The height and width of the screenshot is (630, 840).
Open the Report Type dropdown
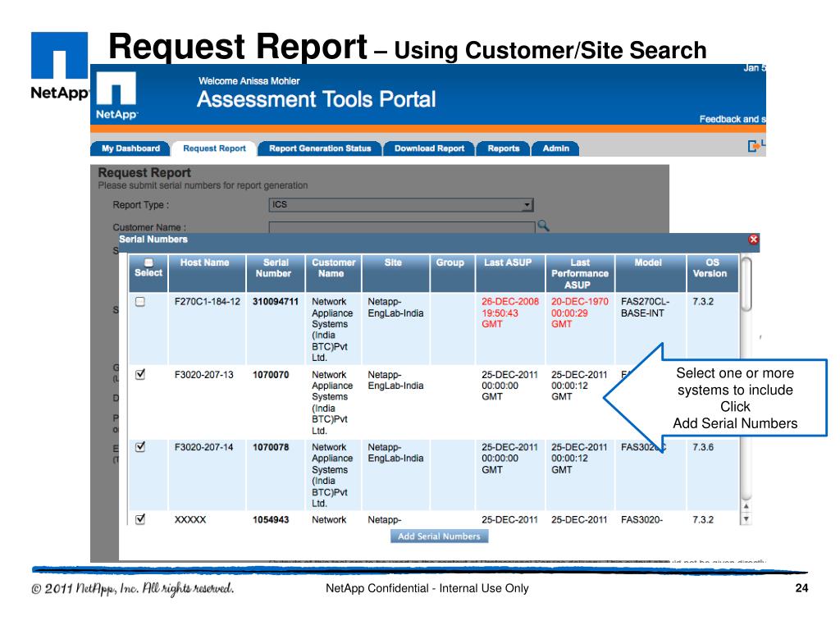(x=400, y=204)
